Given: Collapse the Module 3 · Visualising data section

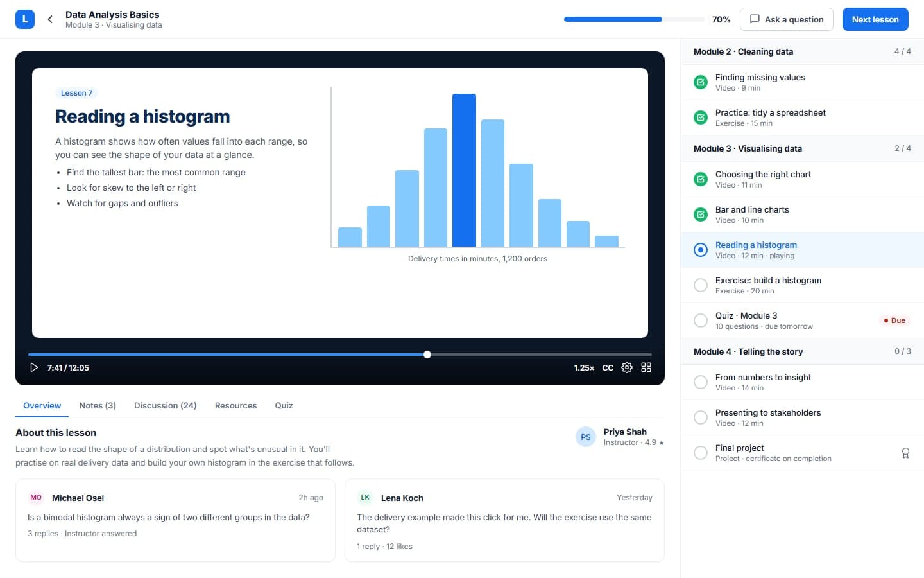Looking at the screenshot, I should pos(802,148).
